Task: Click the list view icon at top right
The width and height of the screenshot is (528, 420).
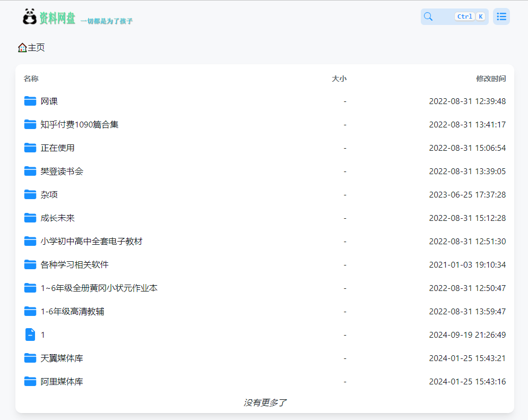Action: pyautogui.click(x=501, y=16)
